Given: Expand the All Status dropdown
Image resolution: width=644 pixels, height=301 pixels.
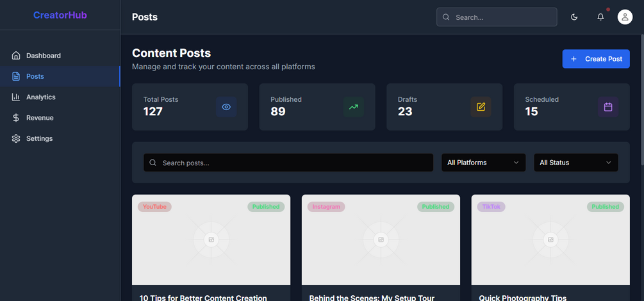Looking at the screenshot, I should point(575,163).
